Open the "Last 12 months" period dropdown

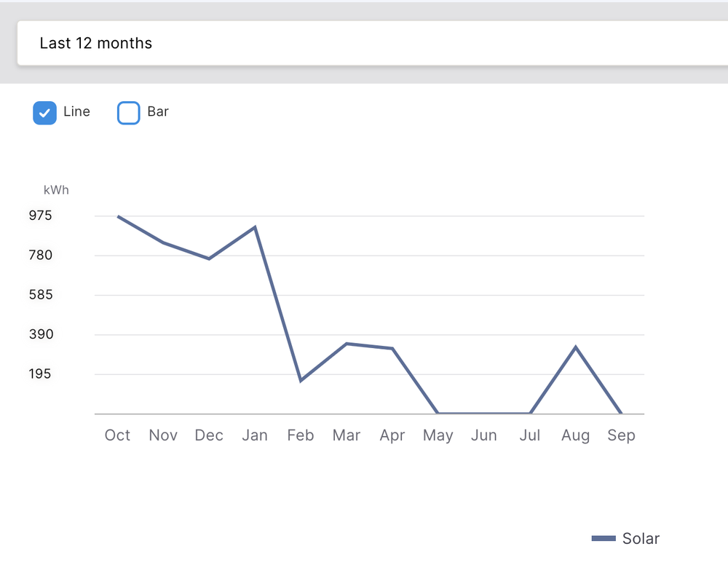(x=364, y=44)
